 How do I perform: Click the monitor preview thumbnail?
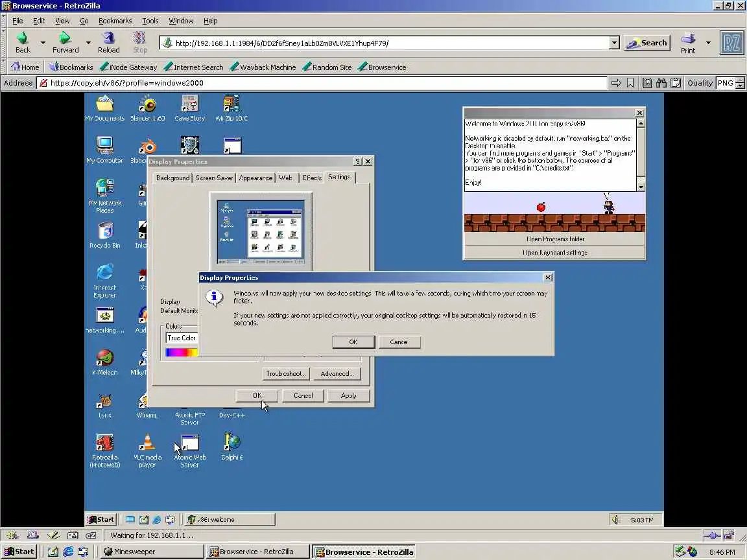pyautogui.click(x=261, y=231)
